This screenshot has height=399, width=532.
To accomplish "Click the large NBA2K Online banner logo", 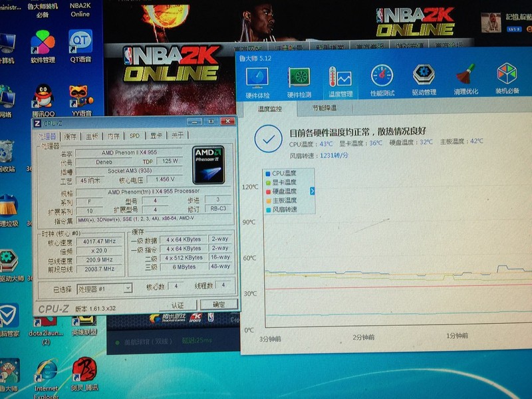I will (x=172, y=64).
